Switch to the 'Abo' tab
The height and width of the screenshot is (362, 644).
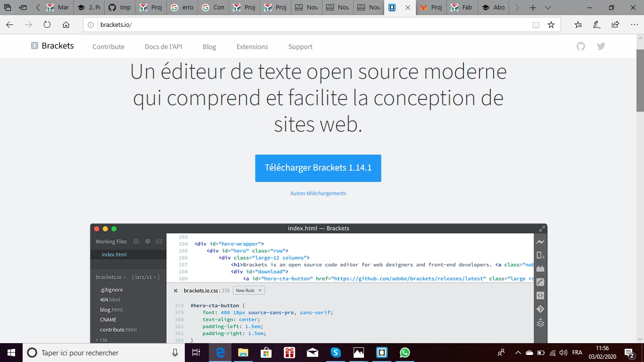(494, 8)
